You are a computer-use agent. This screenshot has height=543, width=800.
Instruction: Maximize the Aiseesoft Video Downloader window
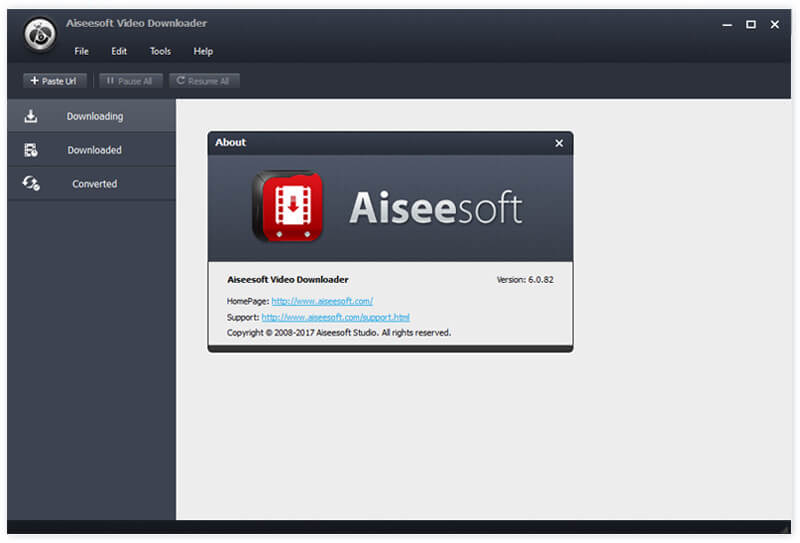[x=751, y=24]
